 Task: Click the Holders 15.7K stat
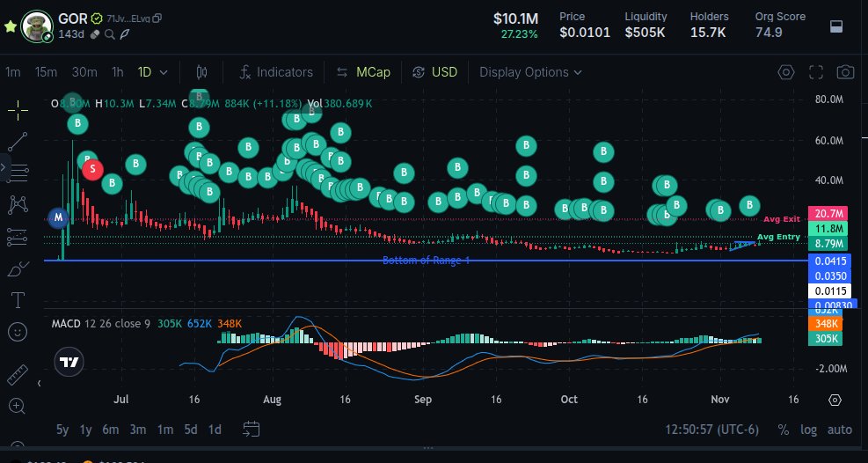709,25
